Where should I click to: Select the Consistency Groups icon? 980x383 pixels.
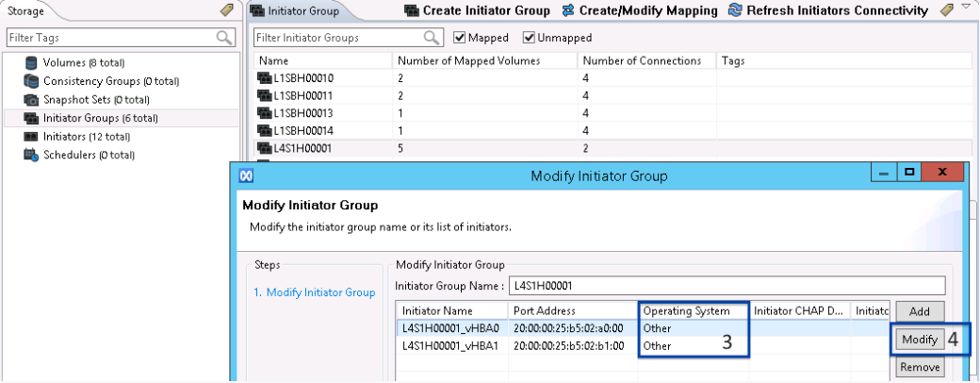31,81
